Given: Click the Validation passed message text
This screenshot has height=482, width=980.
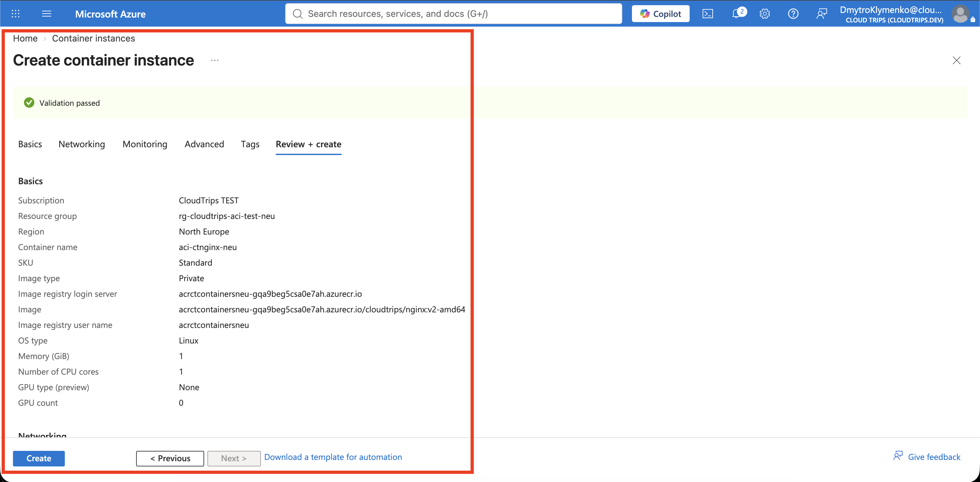Looking at the screenshot, I should pyautogui.click(x=70, y=103).
